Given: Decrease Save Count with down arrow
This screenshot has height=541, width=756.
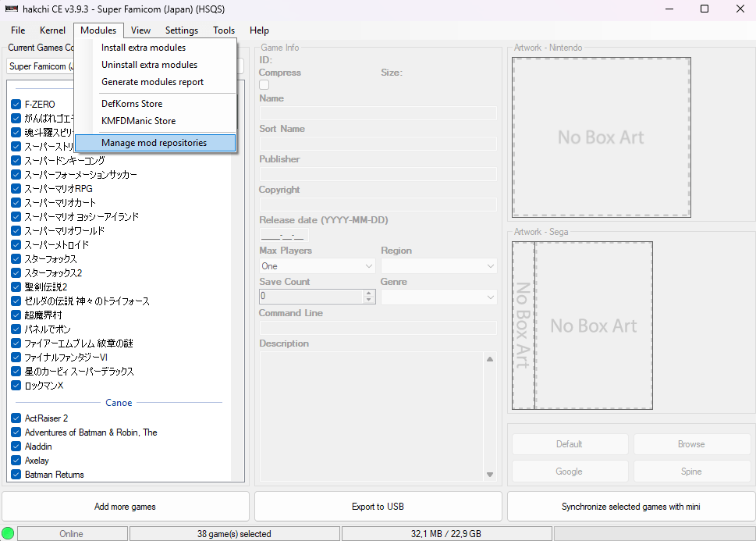Looking at the screenshot, I should (369, 301).
